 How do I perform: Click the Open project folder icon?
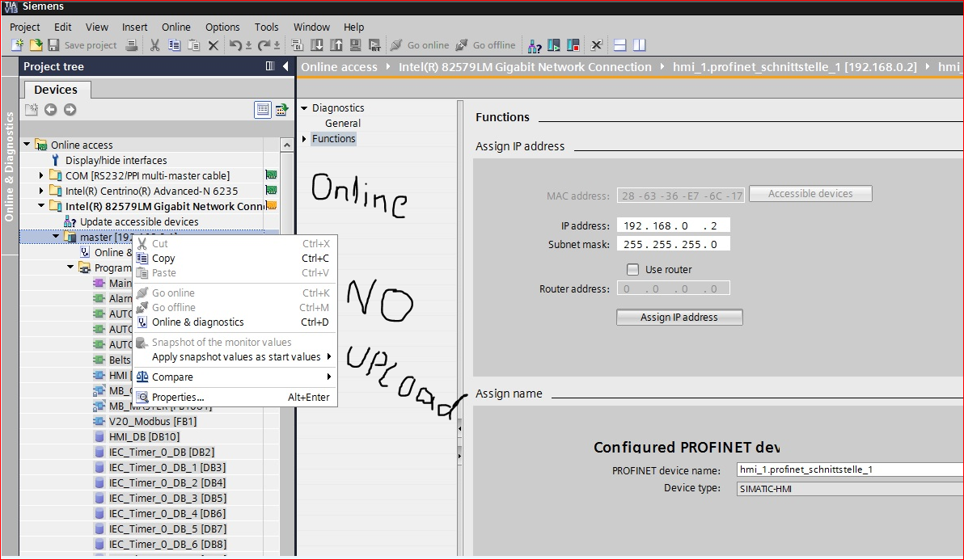point(36,45)
